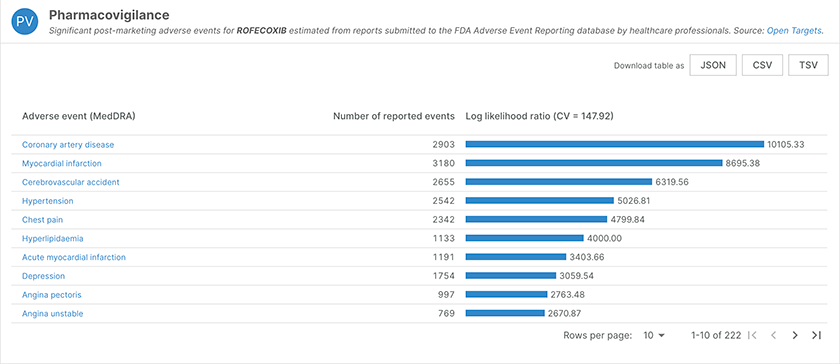This screenshot has width=840, height=364.
Task: Select the reported events count 2655
Action: [x=444, y=182]
